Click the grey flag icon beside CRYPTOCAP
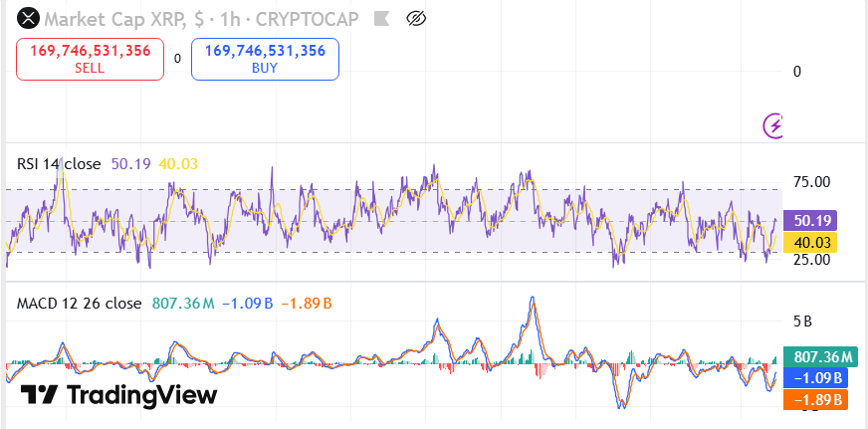This screenshot has height=429, width=868. click(x=381, y=19)
